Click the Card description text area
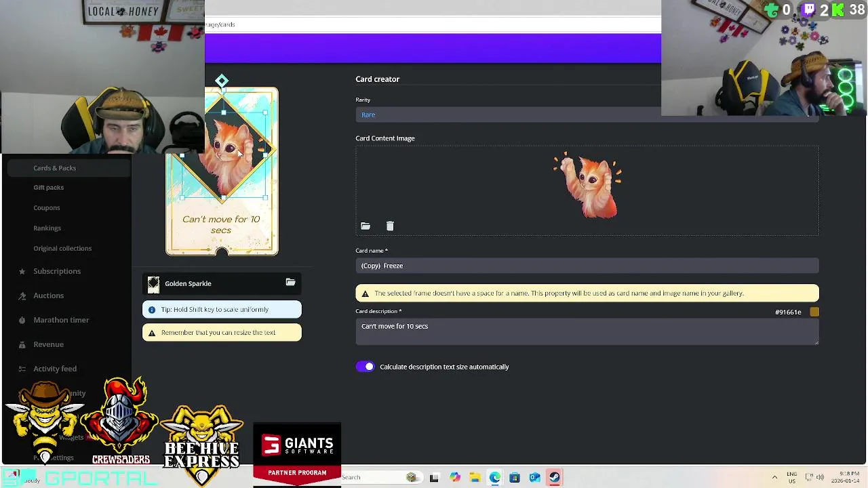 (587, 332)
